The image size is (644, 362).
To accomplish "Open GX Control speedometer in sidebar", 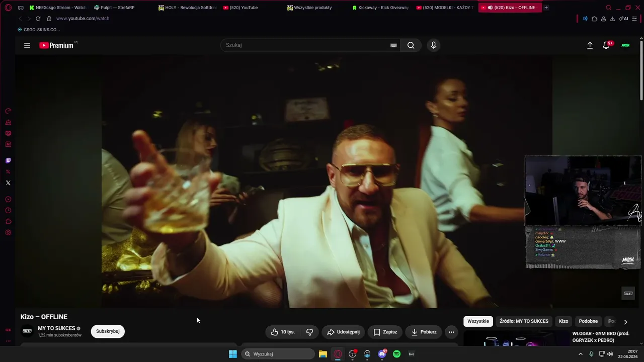I will (x=8, y=111).
